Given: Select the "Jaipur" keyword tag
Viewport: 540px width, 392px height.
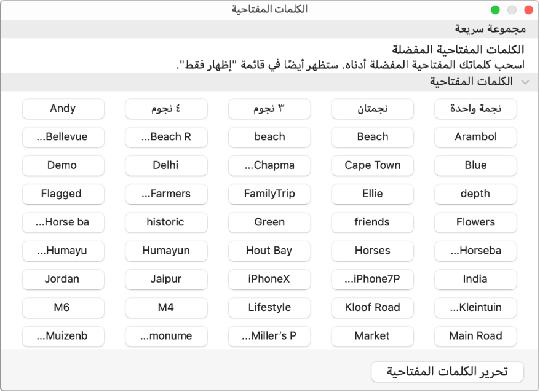Looking at the screenshot, I should [x=166, y=279].
